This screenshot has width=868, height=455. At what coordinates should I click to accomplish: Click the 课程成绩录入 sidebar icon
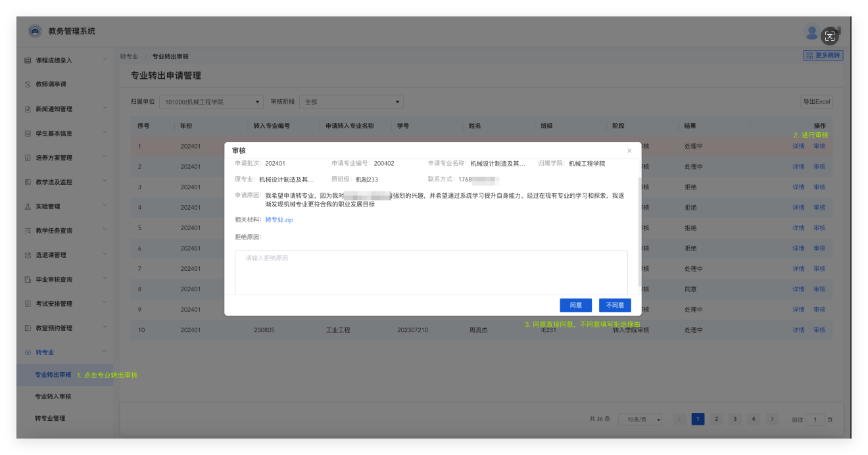click(x=28, y=60)
